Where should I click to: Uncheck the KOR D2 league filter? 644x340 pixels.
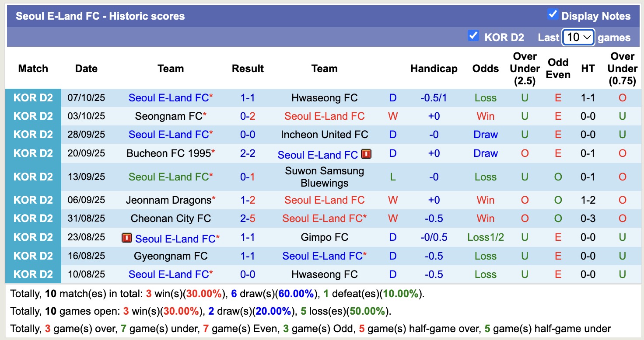click(x=473, y=35)
